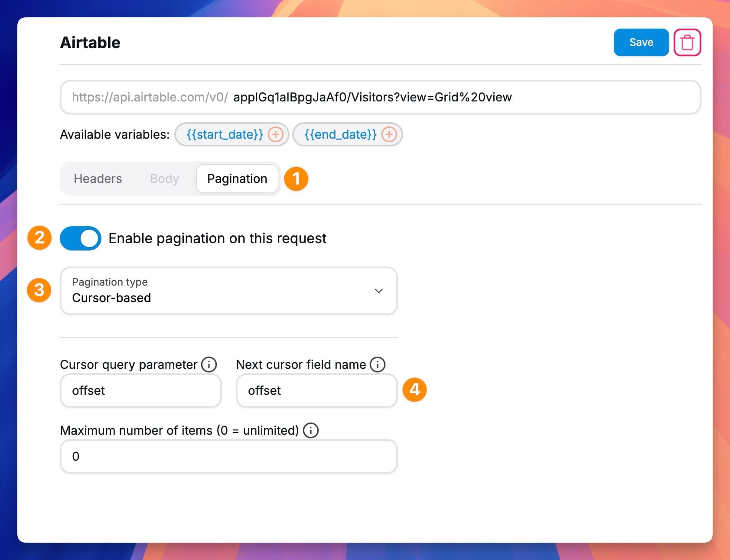Save the Airtable request
This screenshot has height=560, width=730.
click(641, 42)
